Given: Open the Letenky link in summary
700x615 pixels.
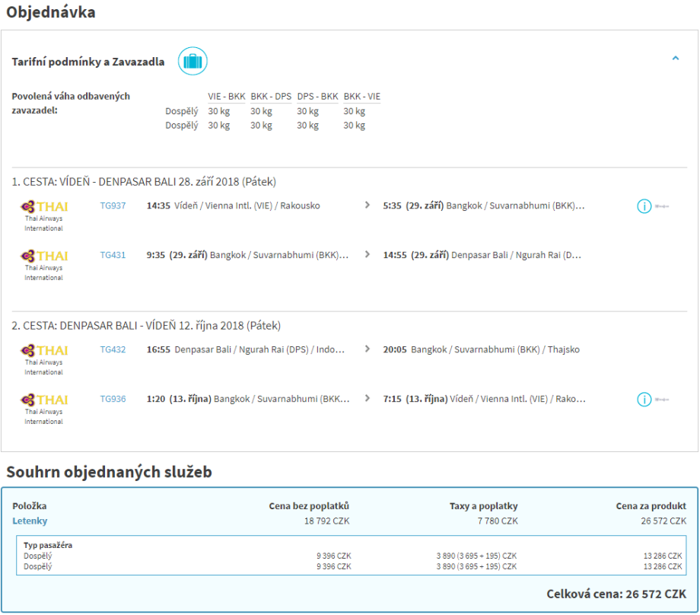Looking at the screenshot, I should click(30, 521).
